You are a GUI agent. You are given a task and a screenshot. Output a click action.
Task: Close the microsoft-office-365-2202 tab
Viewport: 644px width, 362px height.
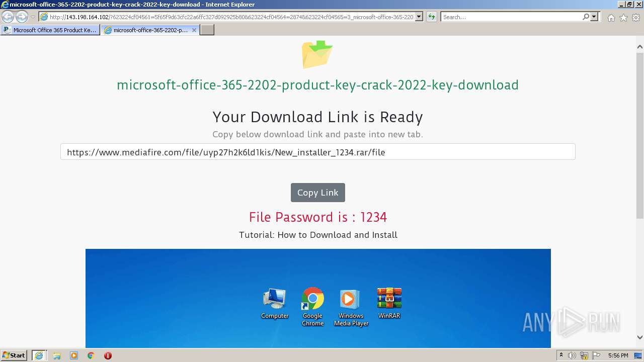tap(194, 30)
